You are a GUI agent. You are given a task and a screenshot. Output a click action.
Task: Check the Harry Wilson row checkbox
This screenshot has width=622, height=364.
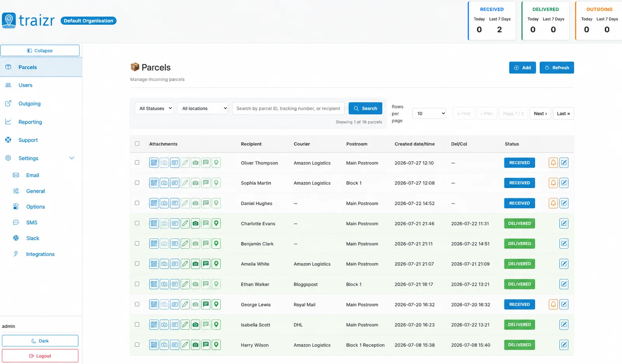[137, 344]
